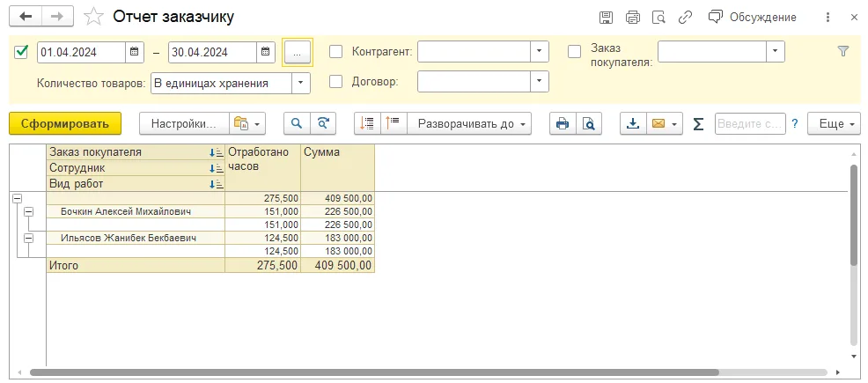Open calendar for end date 30.04.2024
This screenshot has width=868, height=383.
[266, 52]
